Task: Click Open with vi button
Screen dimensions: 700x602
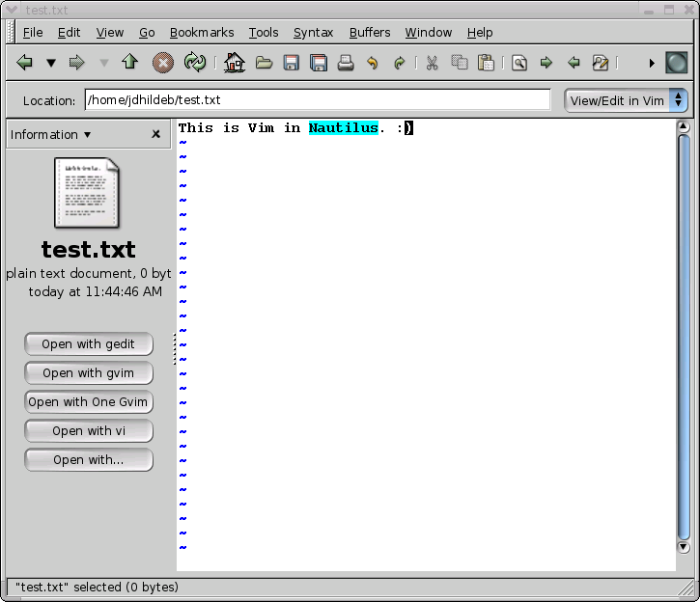Action: (x=89, y=431)
